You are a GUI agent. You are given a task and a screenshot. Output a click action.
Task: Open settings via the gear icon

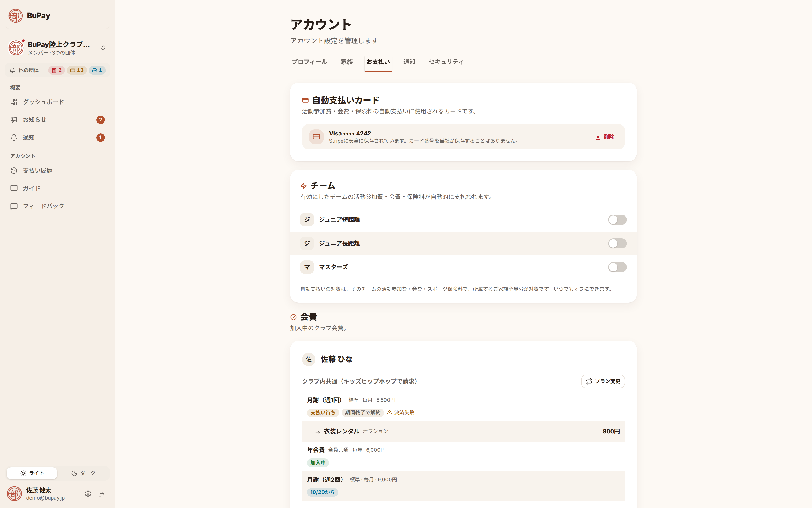[88, 494]
